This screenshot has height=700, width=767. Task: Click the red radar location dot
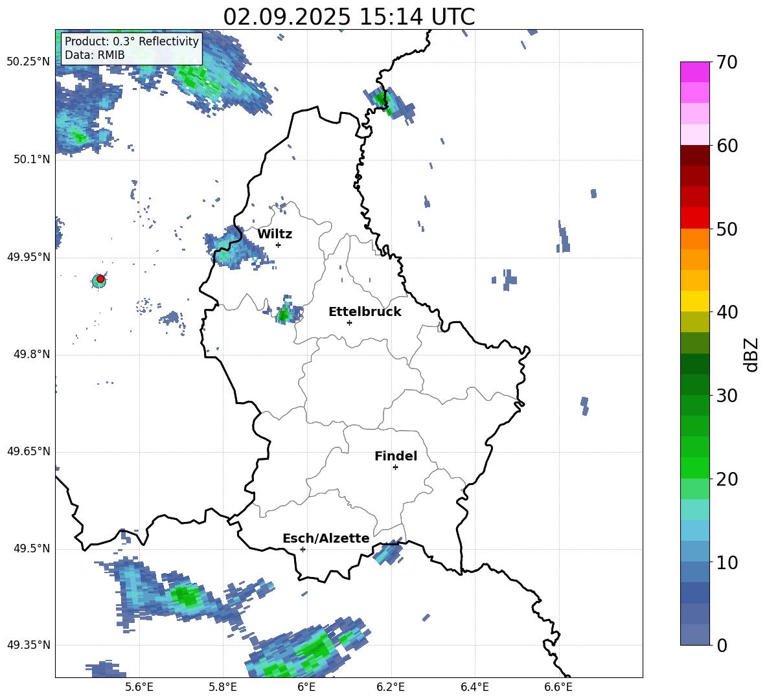pos(100,278)
